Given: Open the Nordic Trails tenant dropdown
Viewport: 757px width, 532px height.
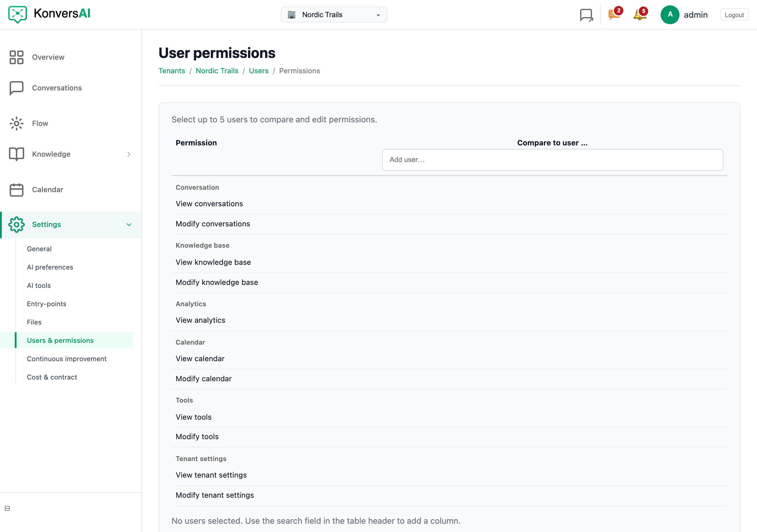Looking at the screenshot, I should [334, 15].
